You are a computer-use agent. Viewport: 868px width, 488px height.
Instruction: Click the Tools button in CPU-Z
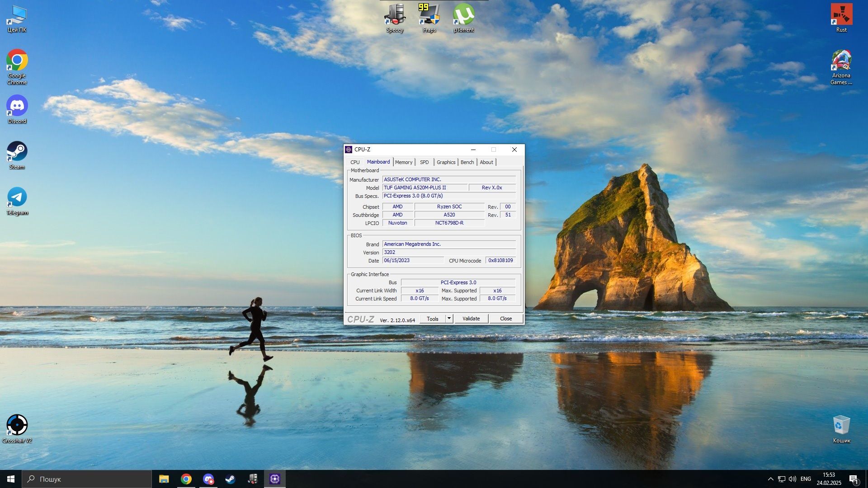(433, 319)
